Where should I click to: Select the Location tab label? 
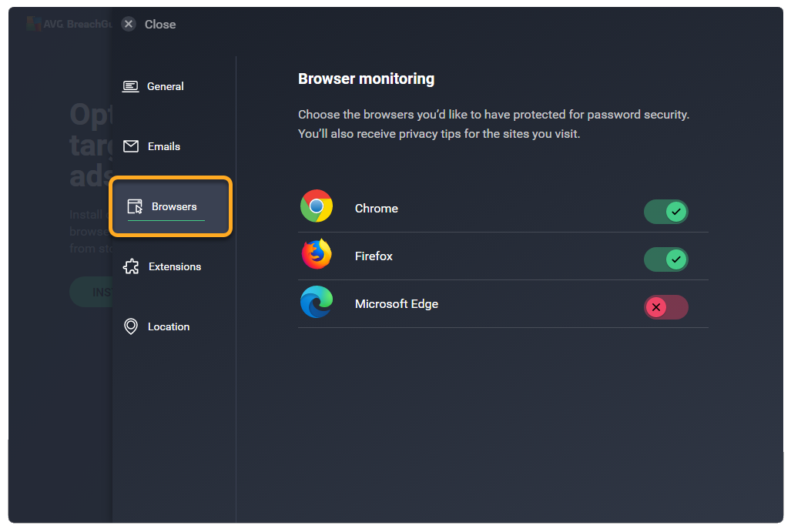tap(169, 326)
